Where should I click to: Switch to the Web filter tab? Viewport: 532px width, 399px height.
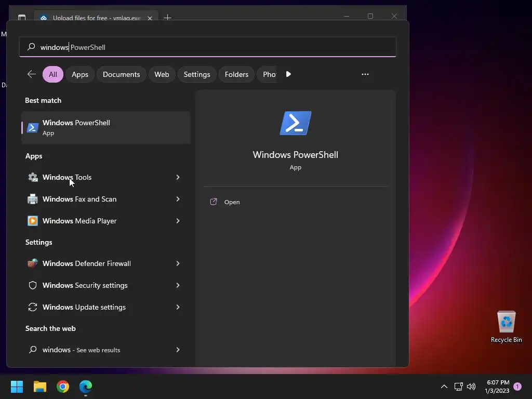(x=162, y=74)
